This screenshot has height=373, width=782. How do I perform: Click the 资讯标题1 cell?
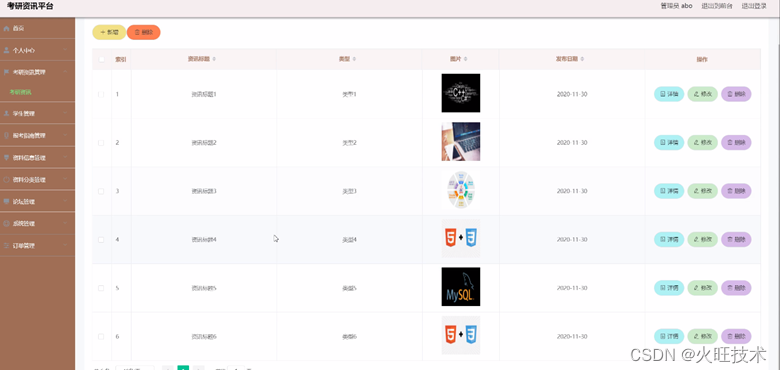point(204,94)
